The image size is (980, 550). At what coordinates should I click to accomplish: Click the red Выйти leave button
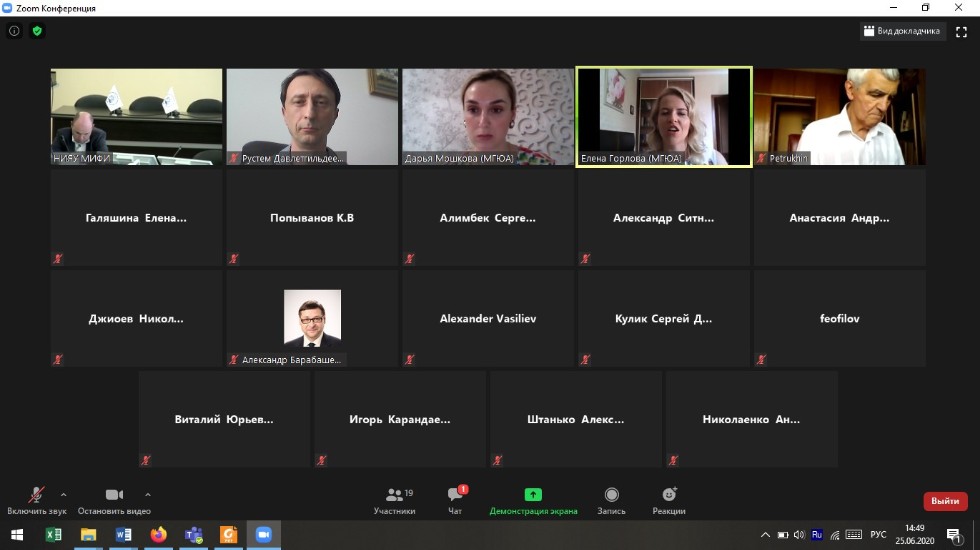944,501
